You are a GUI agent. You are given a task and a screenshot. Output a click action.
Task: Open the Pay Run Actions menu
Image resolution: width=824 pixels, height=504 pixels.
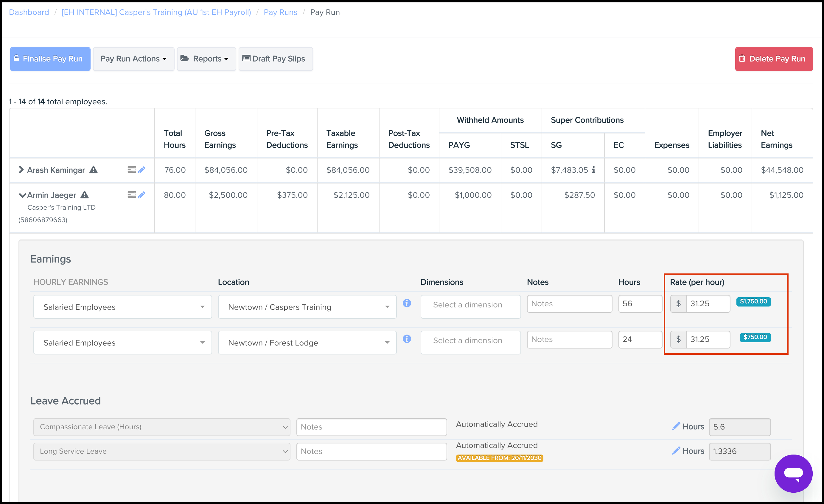click(133, 59)
